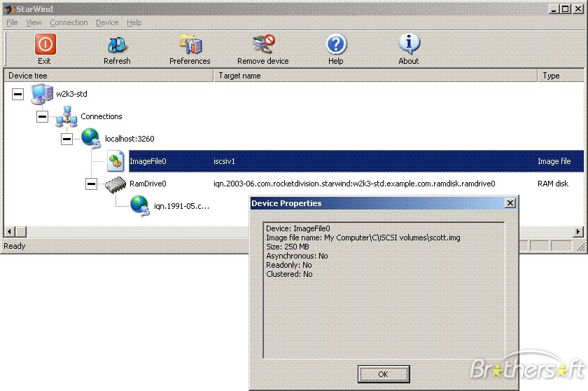The image size is (588, 391).
Task: Click the Connections network icon
Action: (x=66, y=117)
